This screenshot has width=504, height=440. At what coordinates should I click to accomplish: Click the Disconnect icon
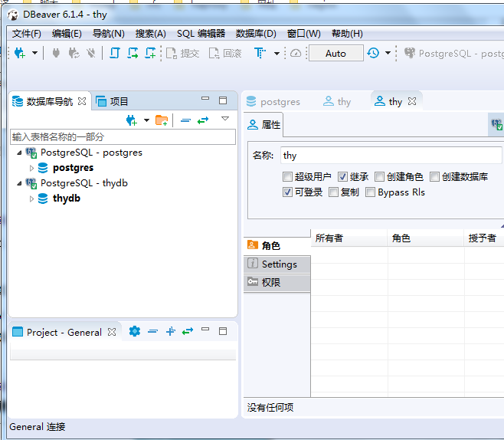[91, 53]
